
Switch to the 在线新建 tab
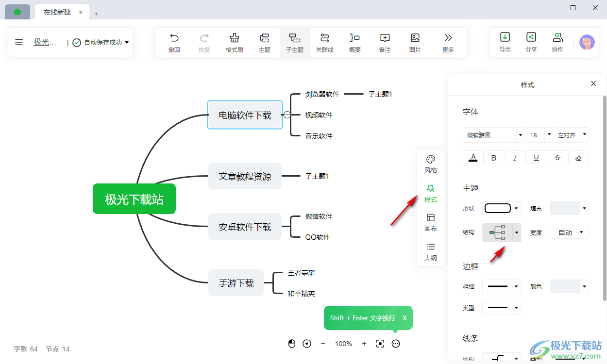(x=57, y=12)
